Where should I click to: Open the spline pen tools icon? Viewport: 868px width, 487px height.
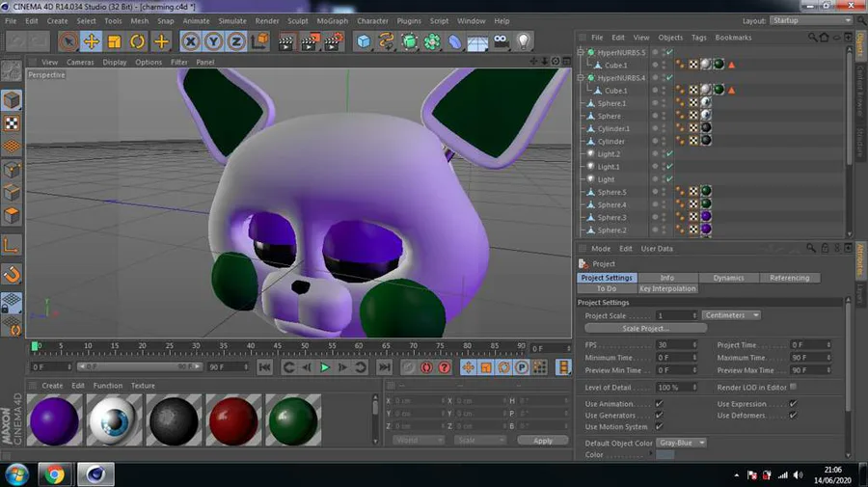tap(387, 41)
